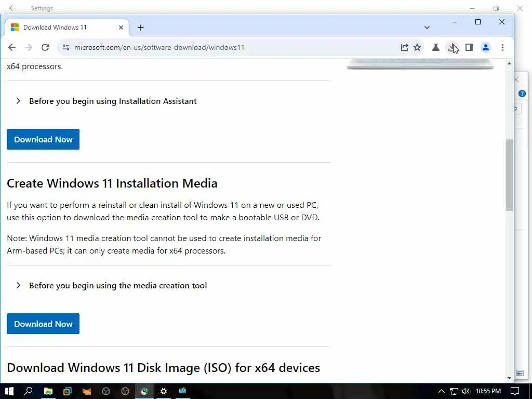
Task: Open taskbar search magnifier
Action: coord(28,391)
